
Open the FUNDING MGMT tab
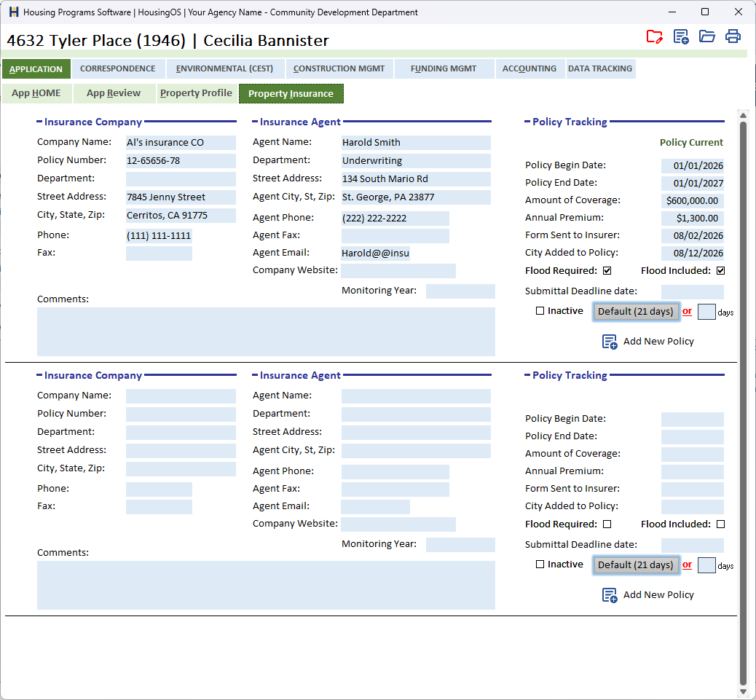tap(444, 69)
